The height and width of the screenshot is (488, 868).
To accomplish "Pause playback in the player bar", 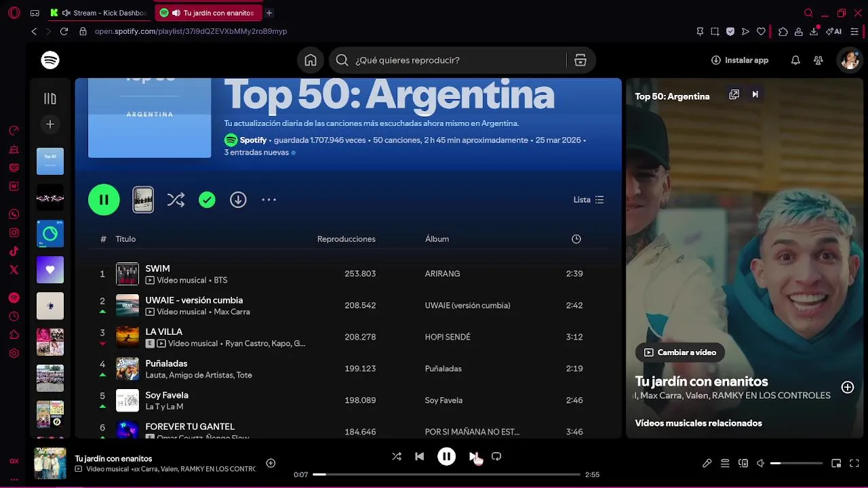I will [x=446, y=457].
